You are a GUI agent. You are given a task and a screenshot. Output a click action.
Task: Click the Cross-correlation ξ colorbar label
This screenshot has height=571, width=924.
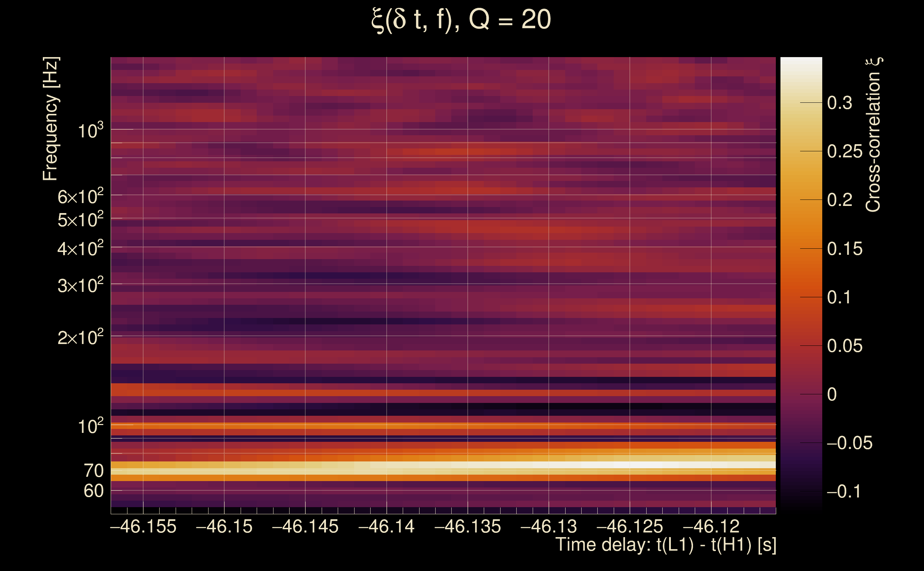[x=873, y=135]
